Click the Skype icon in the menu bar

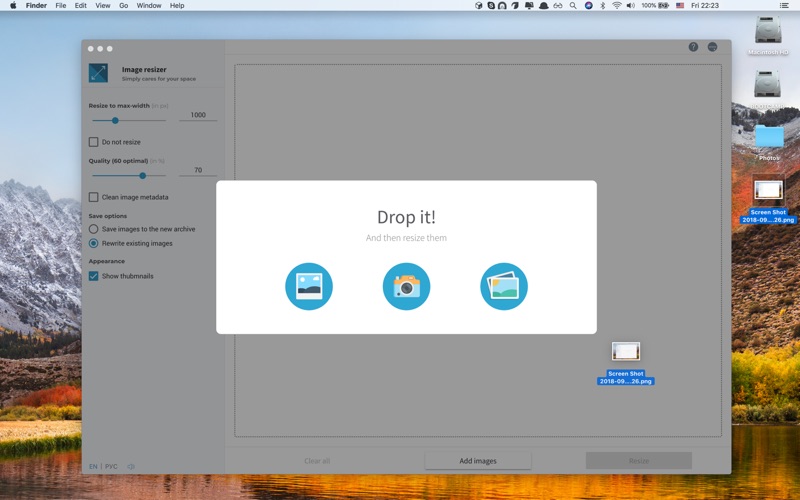(x=490, y=6)
